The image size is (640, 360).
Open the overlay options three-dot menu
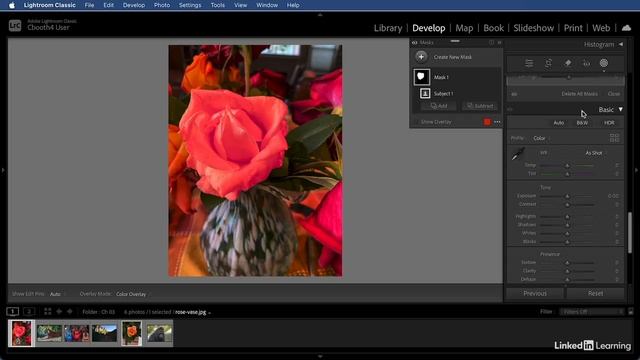497,122
